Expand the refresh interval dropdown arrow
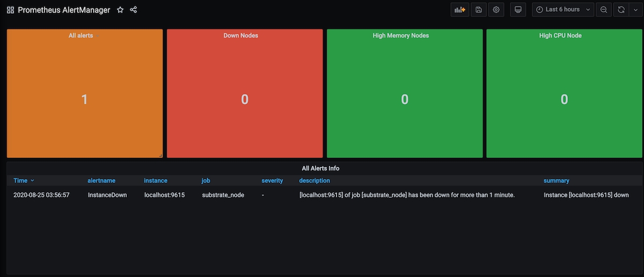This screenshot has height=277, width=644. pos(635,10)
